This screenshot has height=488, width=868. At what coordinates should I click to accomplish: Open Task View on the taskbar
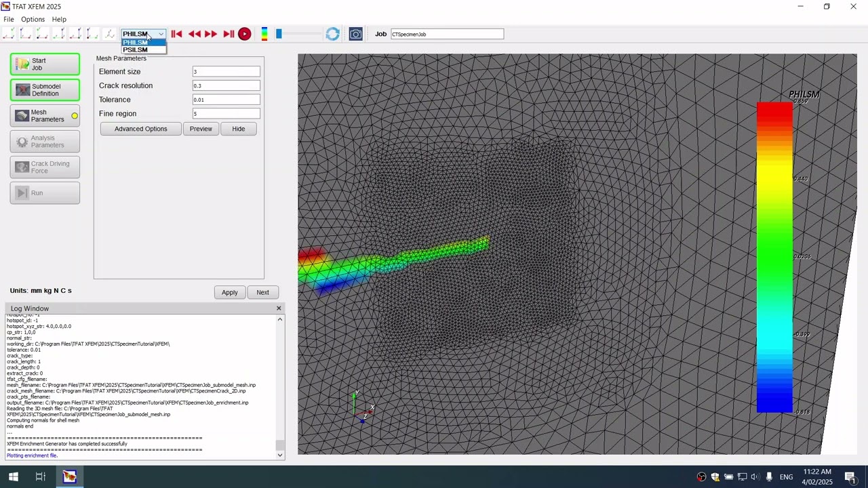pos(41,476)
